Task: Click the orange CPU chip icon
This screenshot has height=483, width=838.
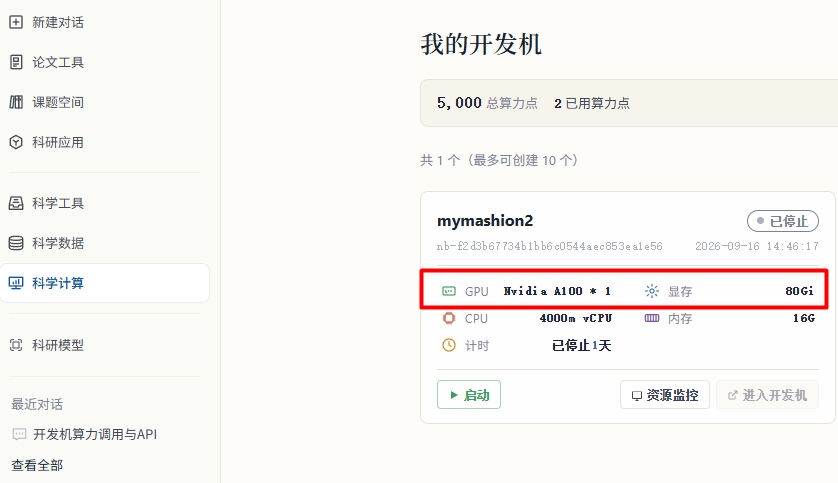Action: (x=449, y=318)
